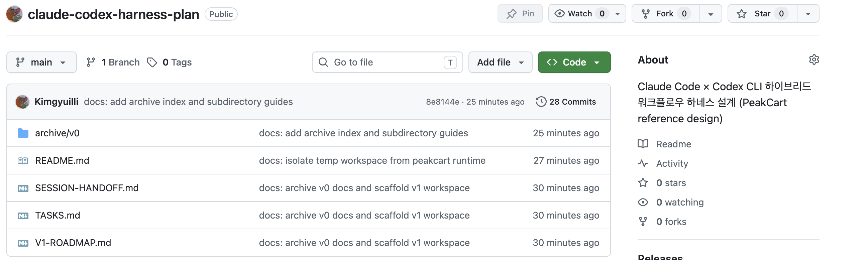Open SESSION-HANDOFF.md row commit message link
Image resolution: width=868 pixels, height=260 pixels.
pos(364,188)
